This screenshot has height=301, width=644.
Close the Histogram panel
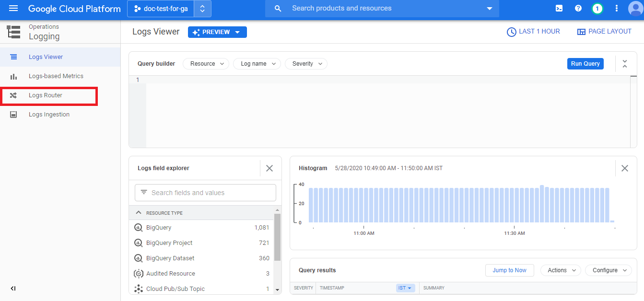tap(624, 168)
